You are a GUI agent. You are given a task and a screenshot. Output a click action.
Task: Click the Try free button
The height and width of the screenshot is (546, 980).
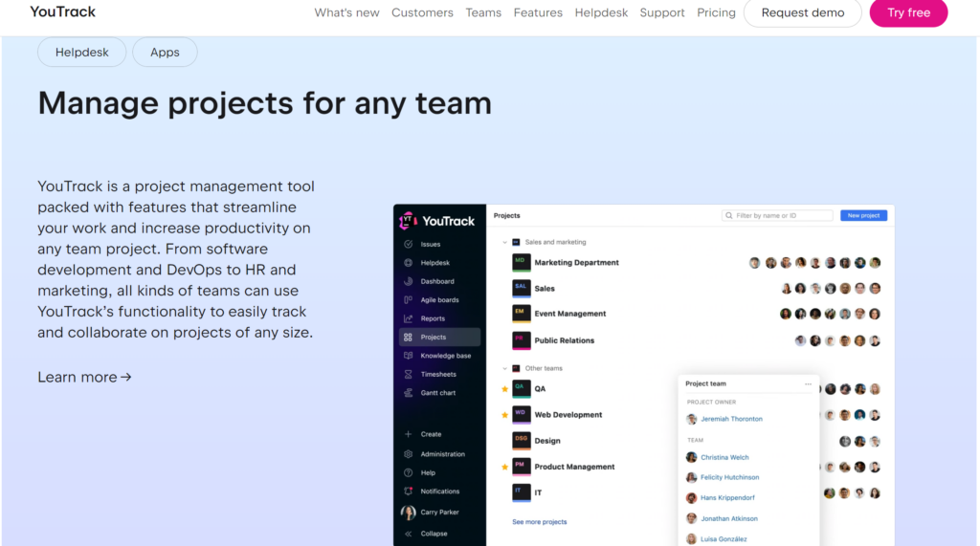click(908, 12)
